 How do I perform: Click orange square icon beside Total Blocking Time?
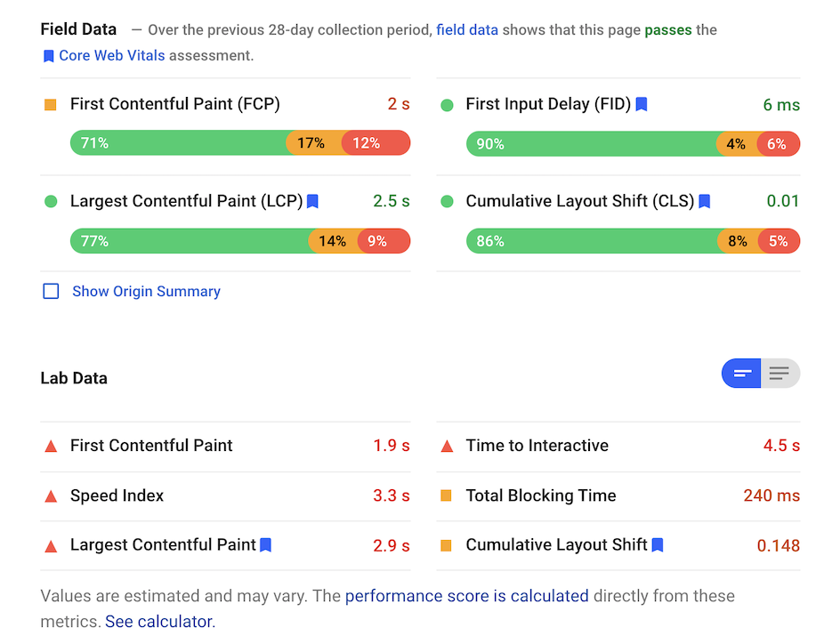[x=447, y=496]
